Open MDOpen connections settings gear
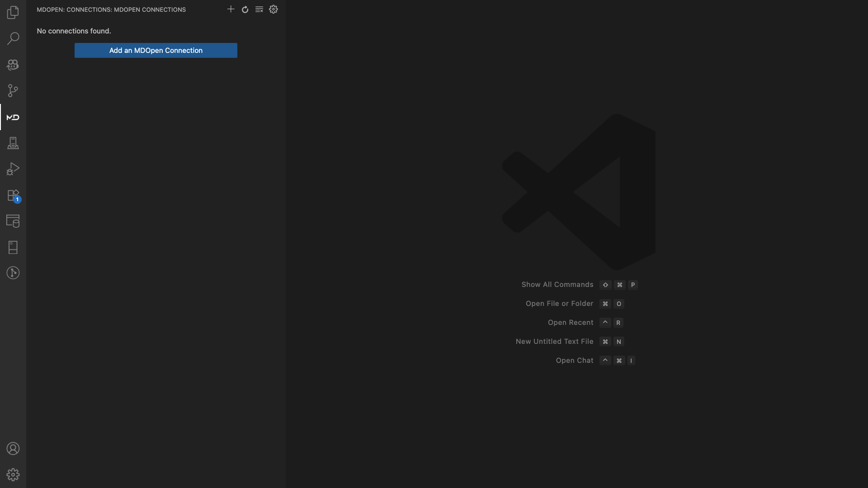 274,9
